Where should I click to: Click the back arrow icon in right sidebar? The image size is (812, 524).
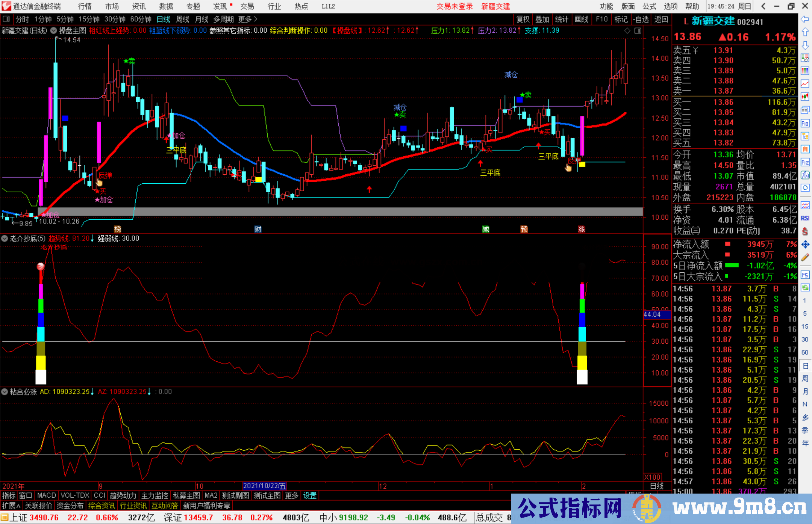coord(805,19)
